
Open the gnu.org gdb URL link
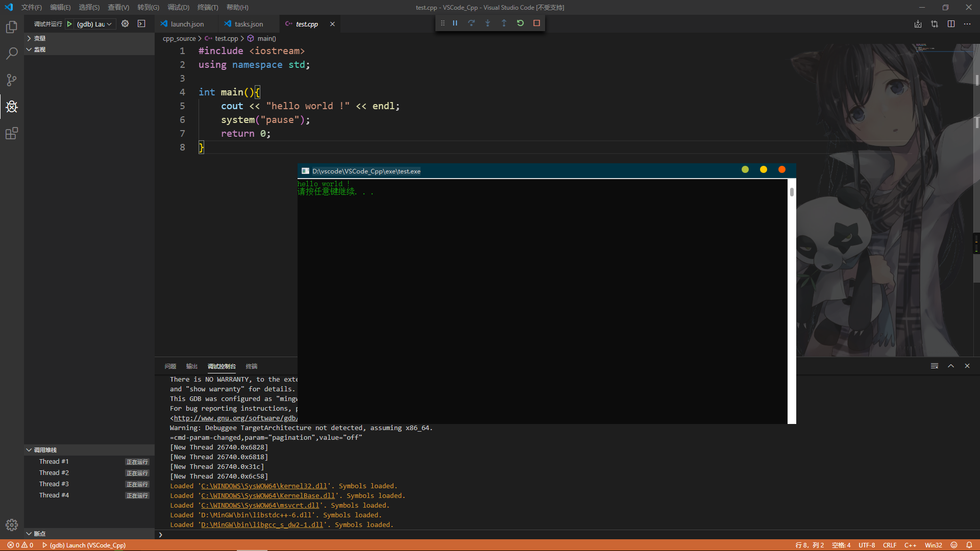coord(235,418)
